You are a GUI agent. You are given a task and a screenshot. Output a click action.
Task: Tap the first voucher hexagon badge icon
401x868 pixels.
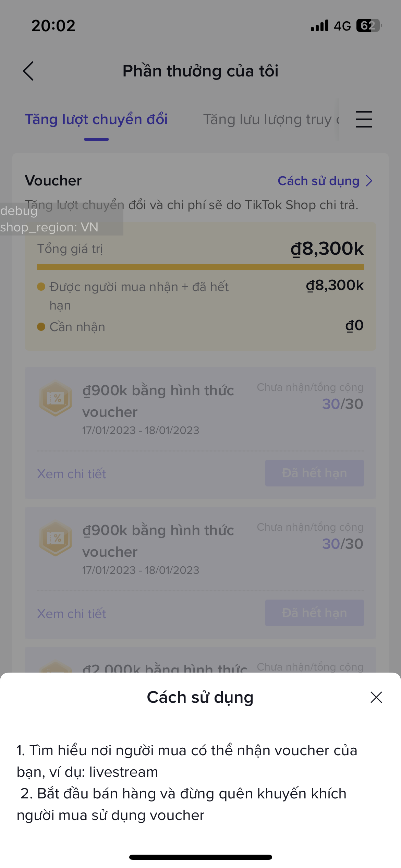[x=56, y=398]
